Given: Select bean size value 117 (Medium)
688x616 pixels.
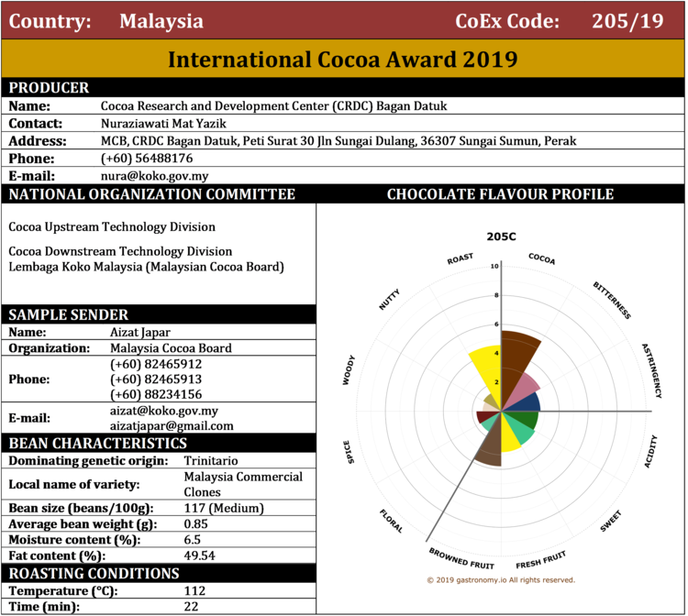Looking at the screenshot, I should pyautogui.click(x=224, y=508).
